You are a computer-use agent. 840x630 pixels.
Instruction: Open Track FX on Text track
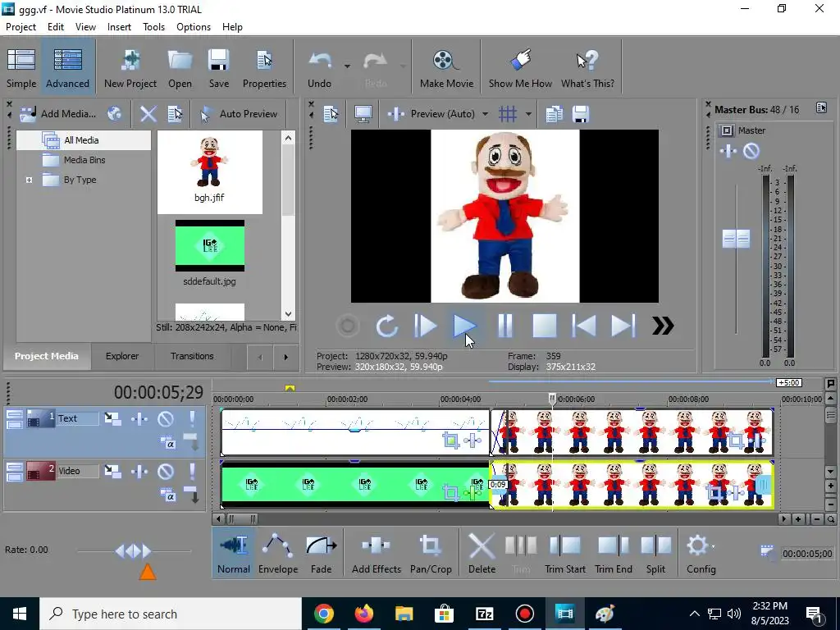coord(139,419)
